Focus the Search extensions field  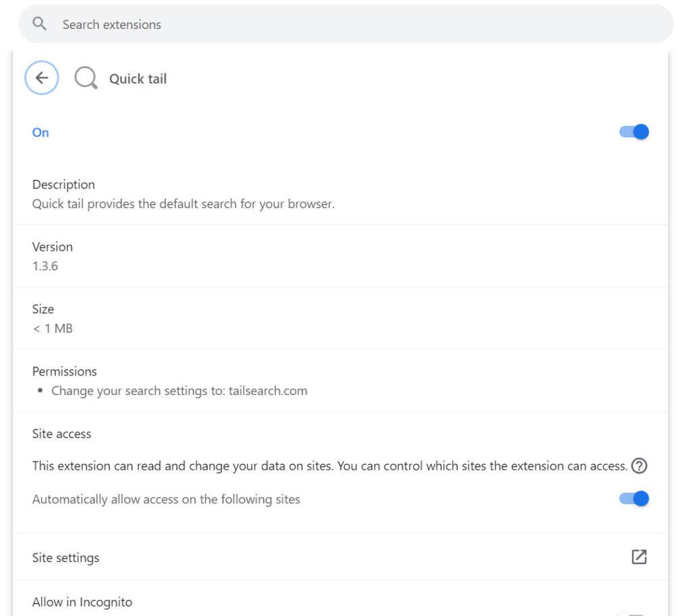tap(337, 24)
